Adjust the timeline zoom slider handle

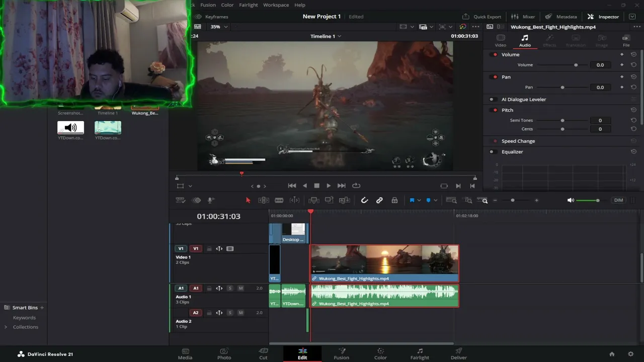click(513, 200)
